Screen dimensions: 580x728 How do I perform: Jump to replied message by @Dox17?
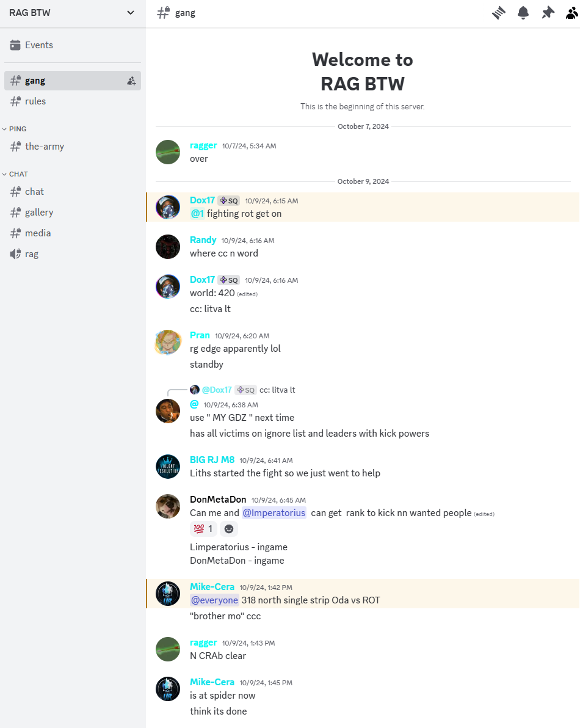pos(277,390)
